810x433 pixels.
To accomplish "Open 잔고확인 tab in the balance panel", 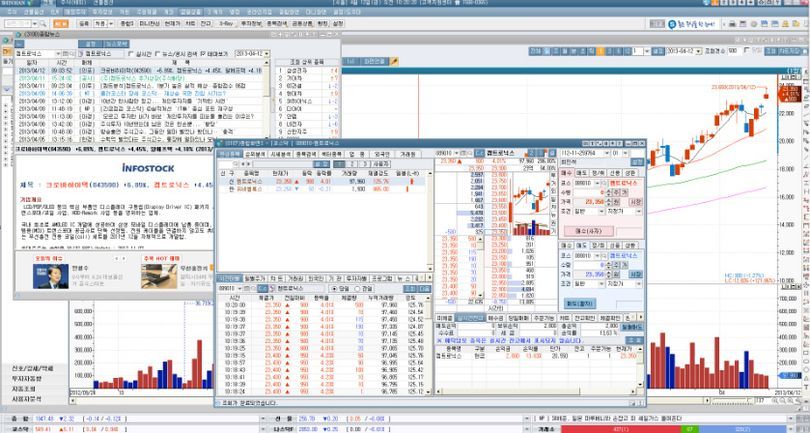I will (x=586, y=318).
